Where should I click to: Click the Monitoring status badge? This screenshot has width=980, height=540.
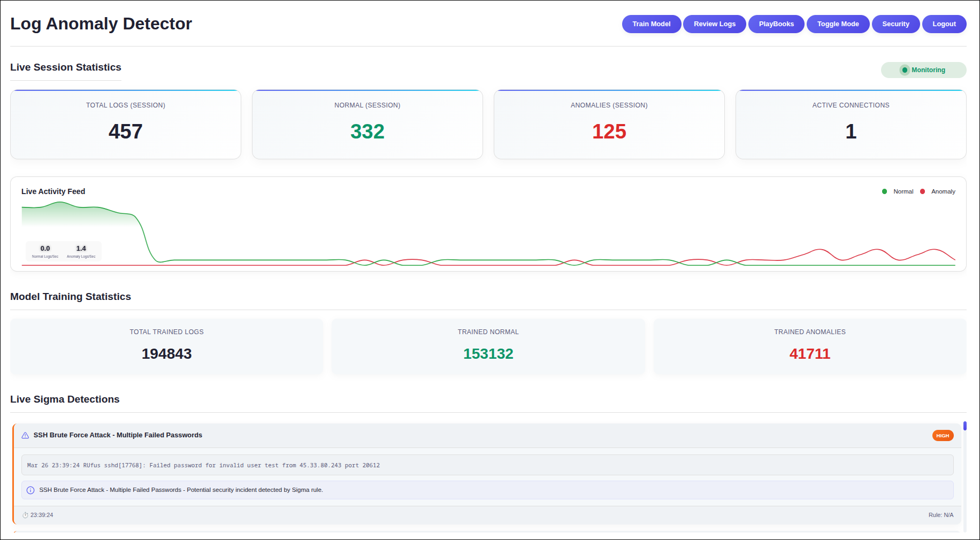point(923,70)
